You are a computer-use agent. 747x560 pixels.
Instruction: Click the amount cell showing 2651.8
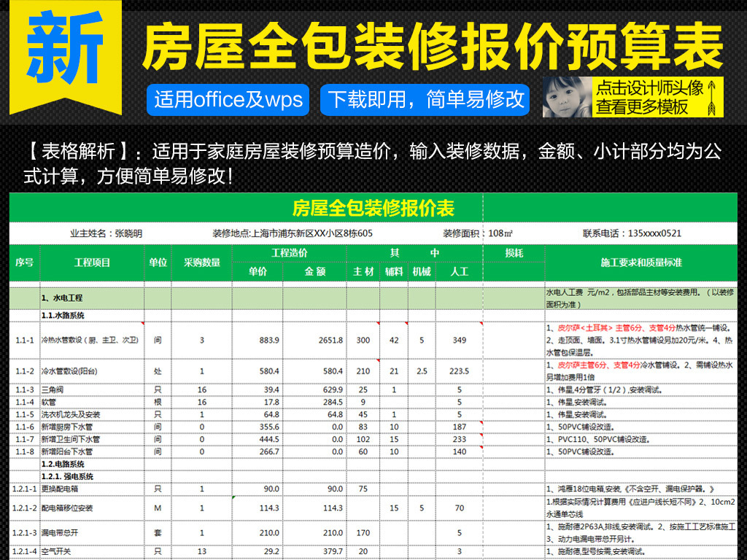[x=314, y=340]
